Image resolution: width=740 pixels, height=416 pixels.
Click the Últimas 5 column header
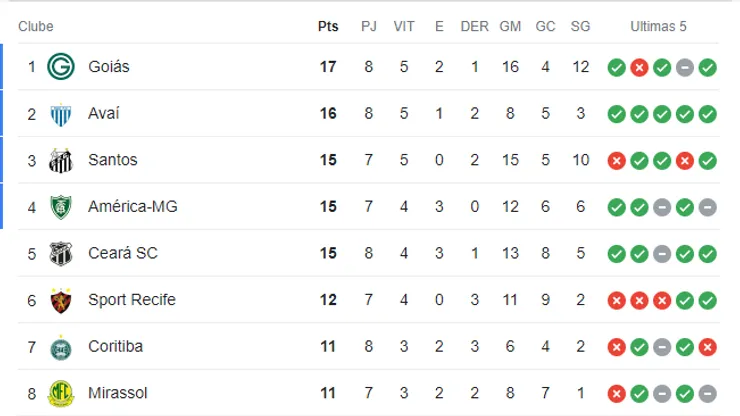[658, 27]
